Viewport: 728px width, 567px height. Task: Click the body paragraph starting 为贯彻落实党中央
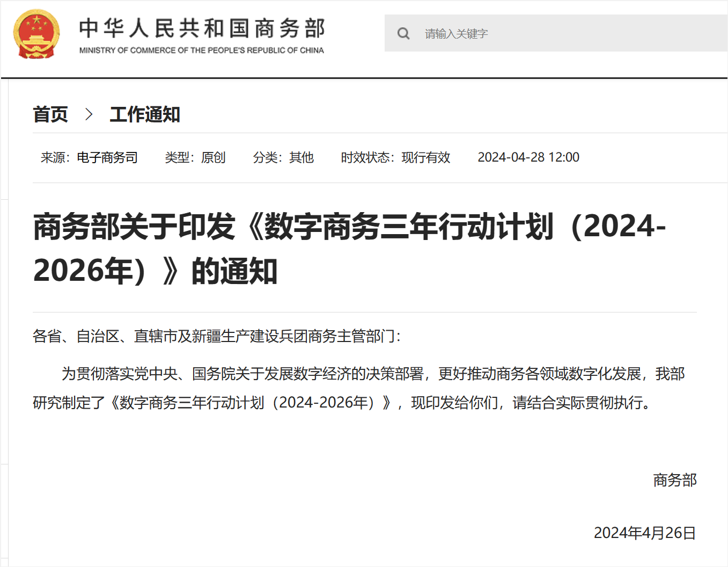(x=358, y=388)
